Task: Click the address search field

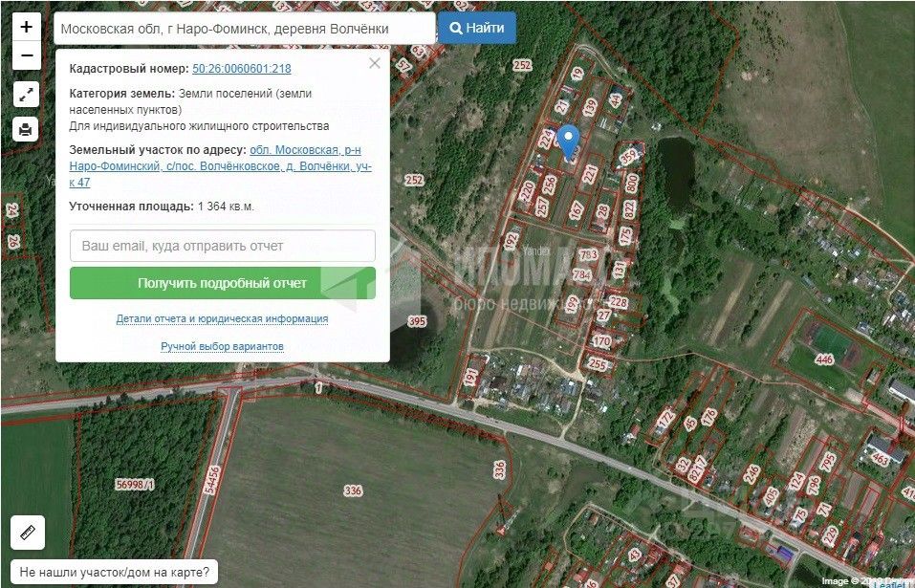Action: (x=245, y=29)
